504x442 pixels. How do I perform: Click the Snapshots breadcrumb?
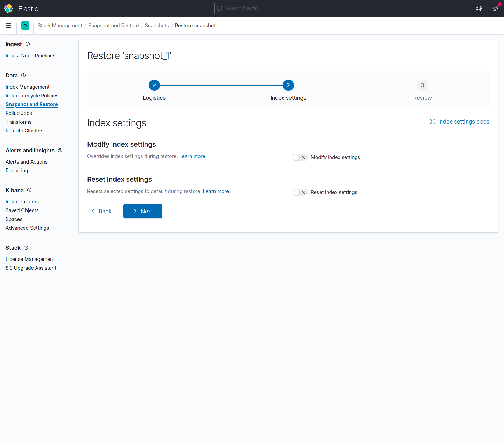tap(157, 26)
